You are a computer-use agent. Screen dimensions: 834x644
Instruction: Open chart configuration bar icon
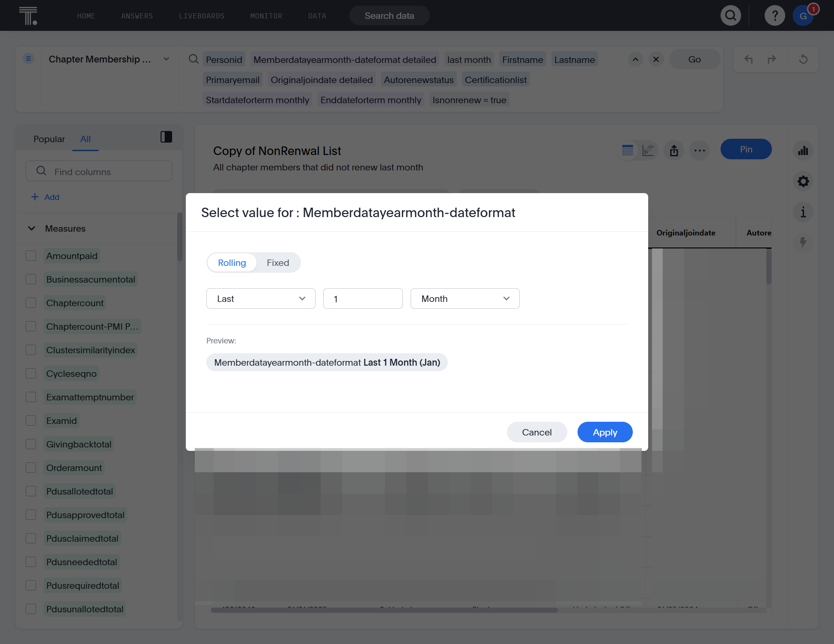[803, 151]
